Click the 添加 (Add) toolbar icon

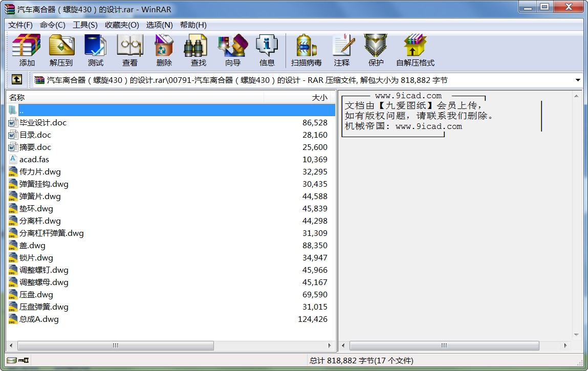click(x=26, y=50)
